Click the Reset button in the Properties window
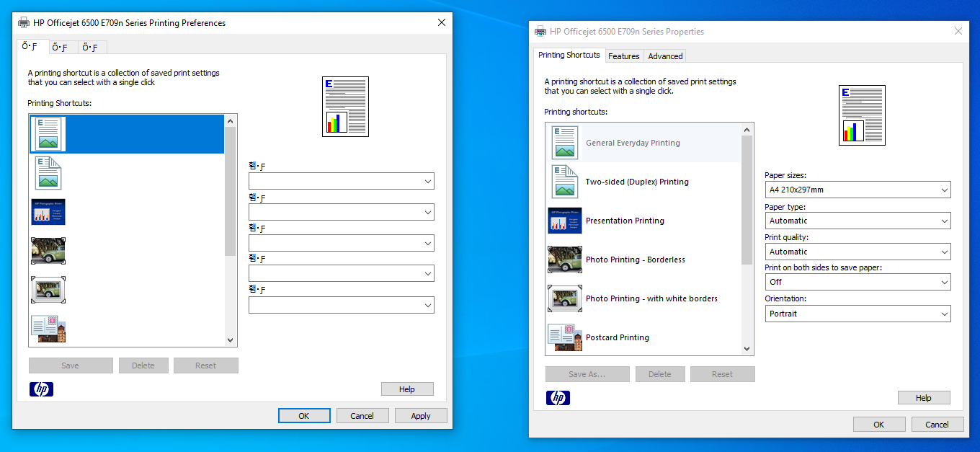This screenshot has height=452, width=980. click(723, 374)
